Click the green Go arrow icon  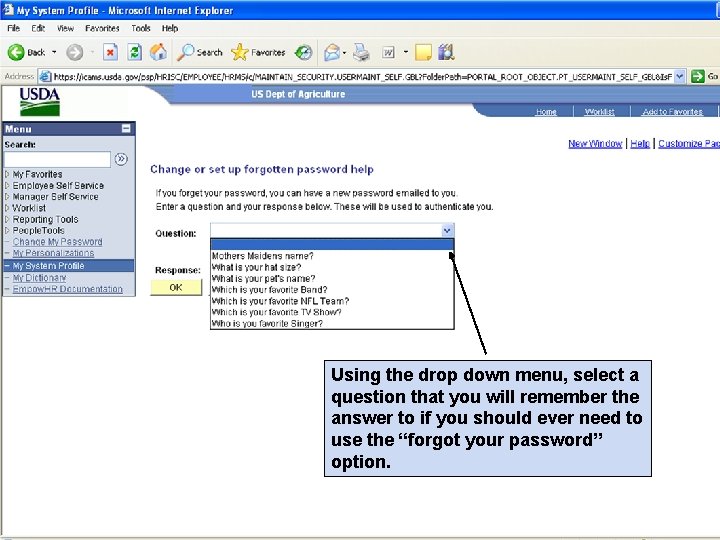[x=698, y=76]
